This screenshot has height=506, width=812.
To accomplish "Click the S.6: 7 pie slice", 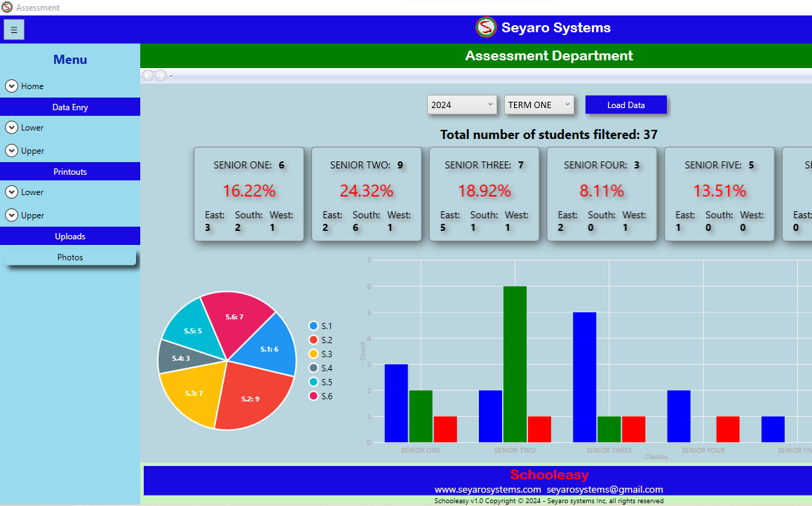I will click(234, 317).
